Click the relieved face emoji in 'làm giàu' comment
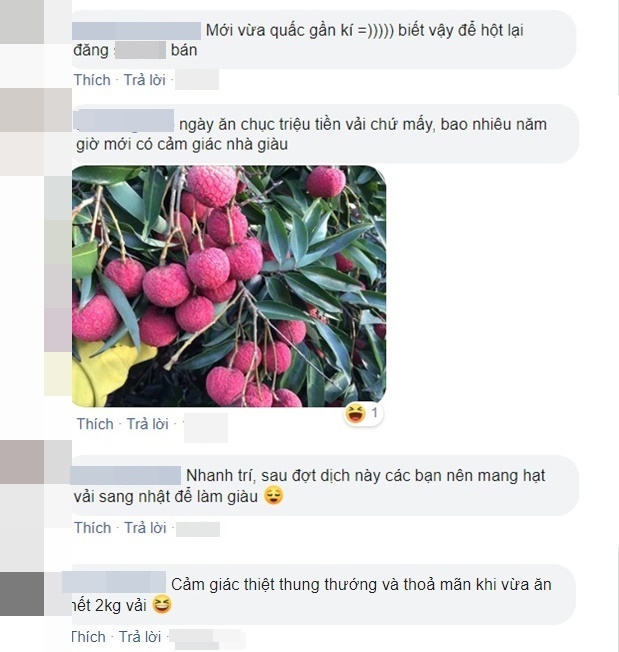Viewport: 619px width, 652px height. point(274,496)
